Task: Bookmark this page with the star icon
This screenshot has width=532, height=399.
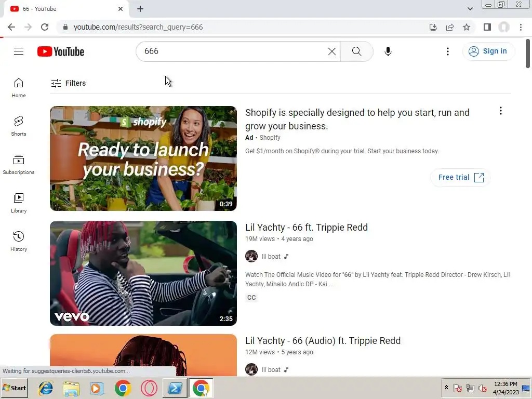Action: pos(467,27)
